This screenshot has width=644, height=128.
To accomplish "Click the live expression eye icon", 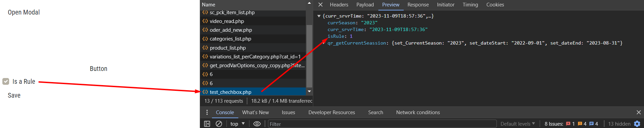I will [x=257, y=124].
